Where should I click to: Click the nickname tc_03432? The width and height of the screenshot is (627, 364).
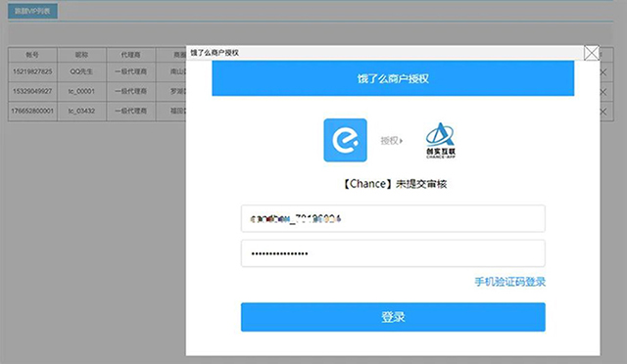click(x=81, y=112)
